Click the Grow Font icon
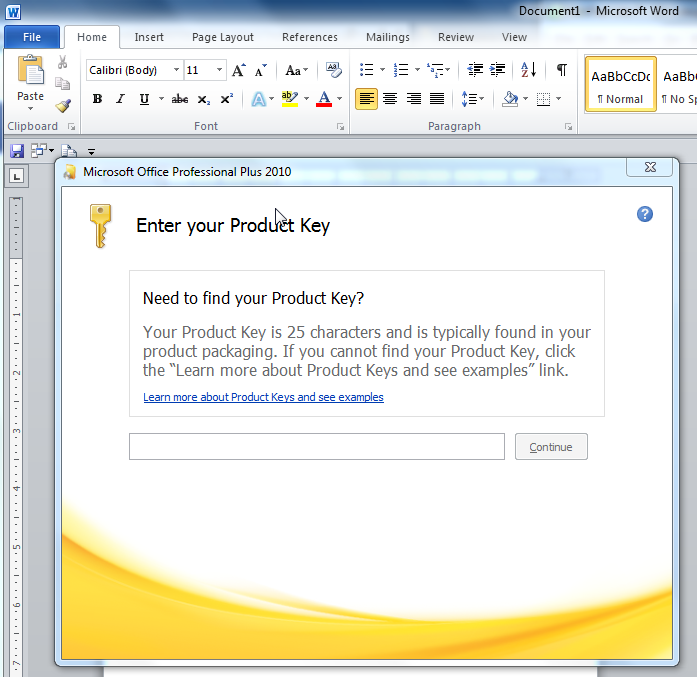The image size is (697, 677). (x=238, y=70)
